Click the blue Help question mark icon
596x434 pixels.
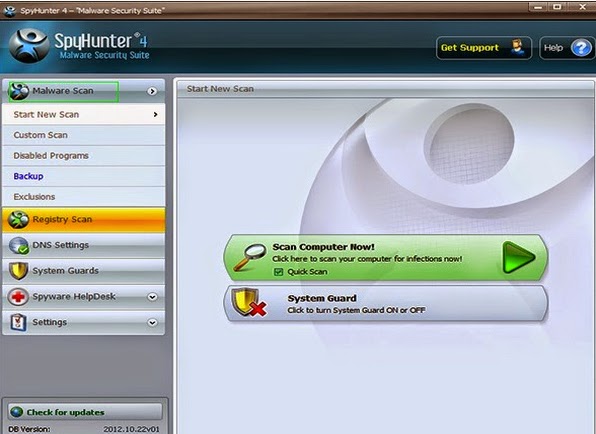[581, 48]
